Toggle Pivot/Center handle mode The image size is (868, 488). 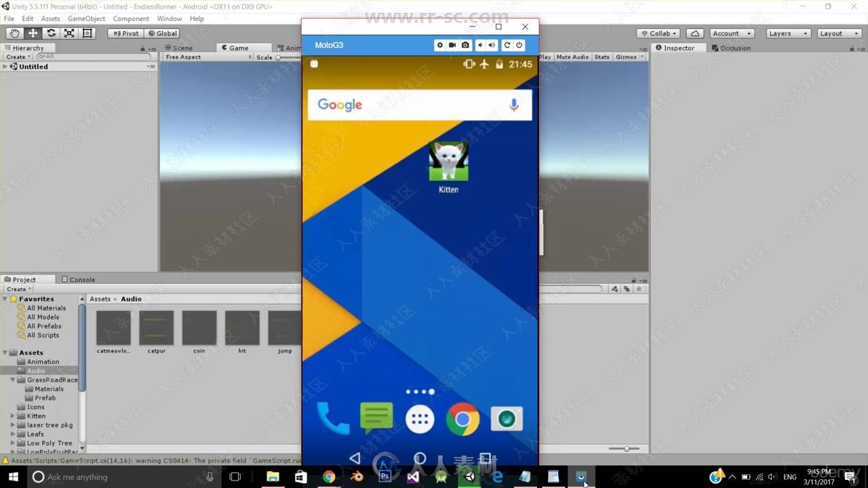point(125,33)
